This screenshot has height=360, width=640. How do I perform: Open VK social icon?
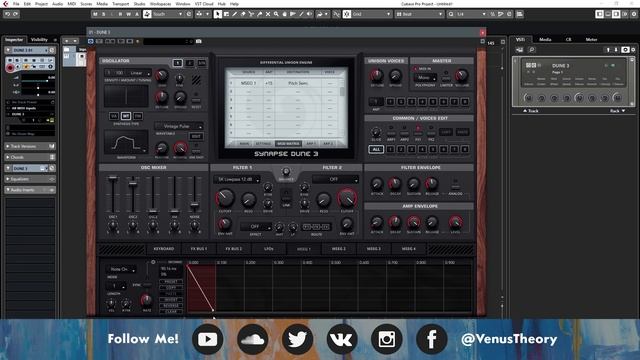[342, 339]
